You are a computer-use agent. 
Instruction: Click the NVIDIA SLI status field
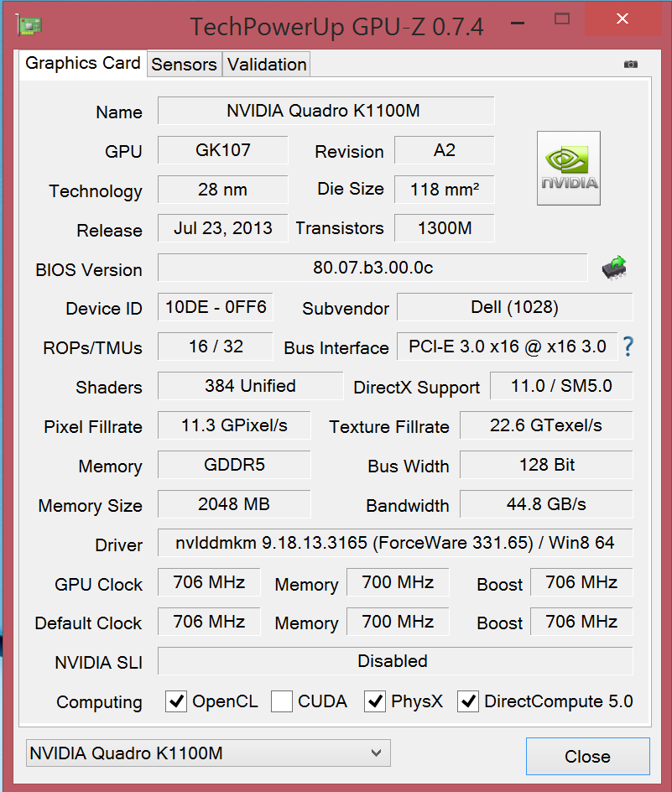click(394, 661)
